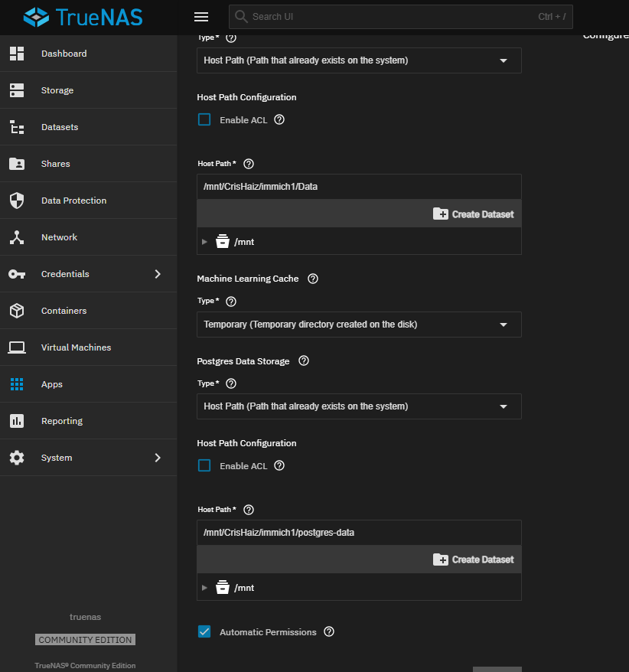629x672 pixels.
Task: Click the Virtual Machines laptop icon
Action: [17, 347]
